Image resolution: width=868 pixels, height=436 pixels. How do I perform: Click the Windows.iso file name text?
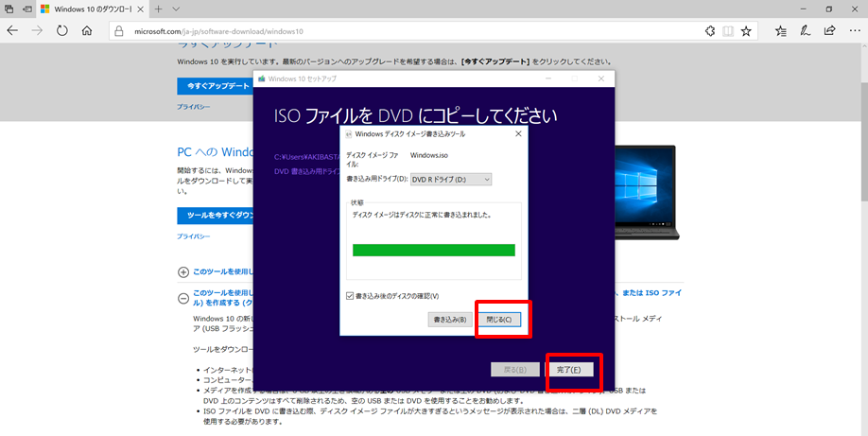(429, 156)
